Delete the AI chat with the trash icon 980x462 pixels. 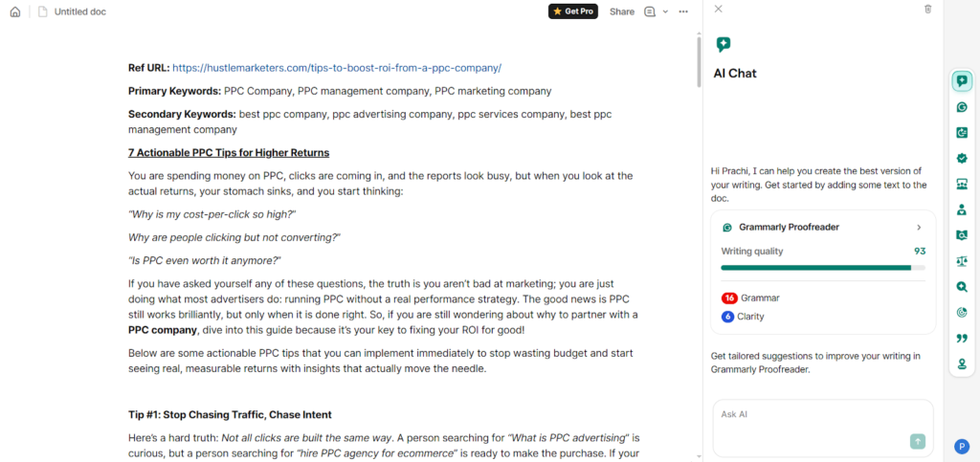click(x=927, y=10)
